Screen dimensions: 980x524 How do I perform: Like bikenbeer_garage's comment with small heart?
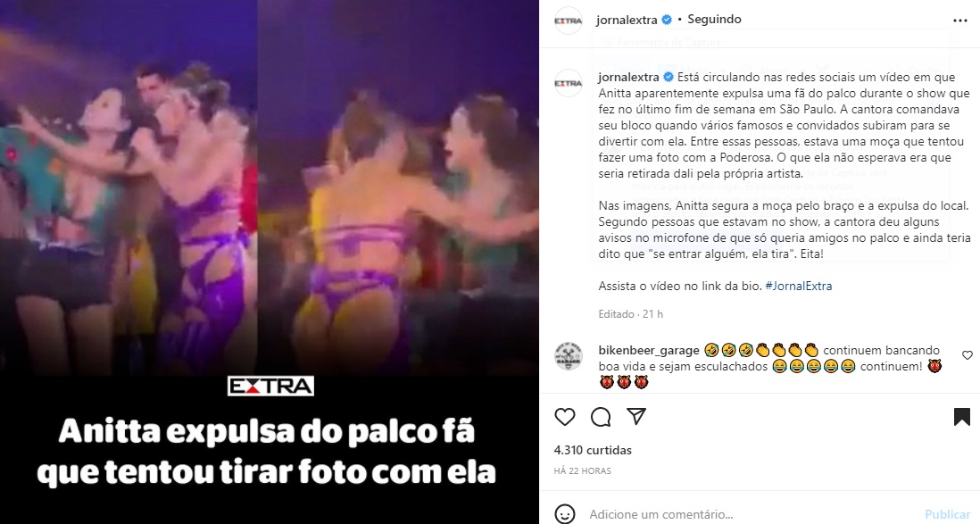(x=967, y=355)
